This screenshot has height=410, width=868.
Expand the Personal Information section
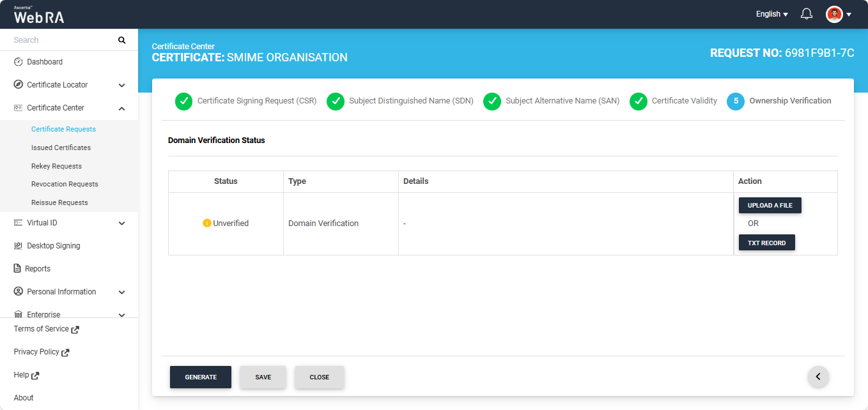[x=121, y=292]
